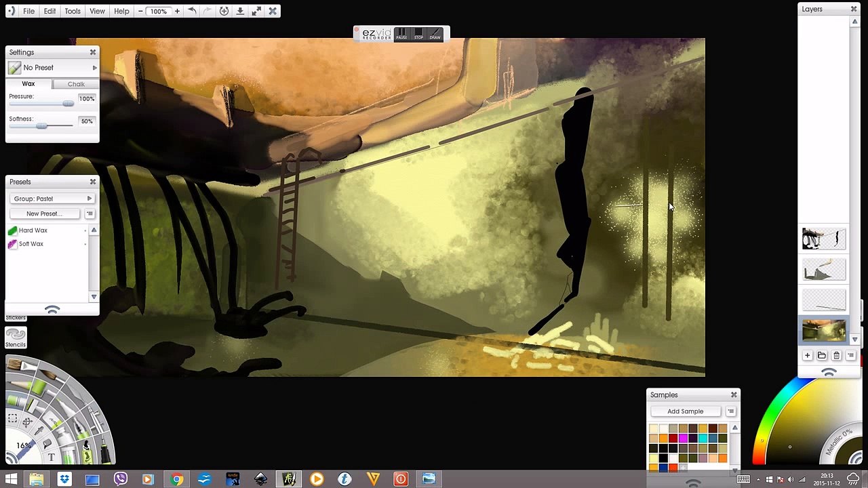Redo using the forward arrow icon
The width and height of the screenshot is (868, 488).
pos(208,11)
